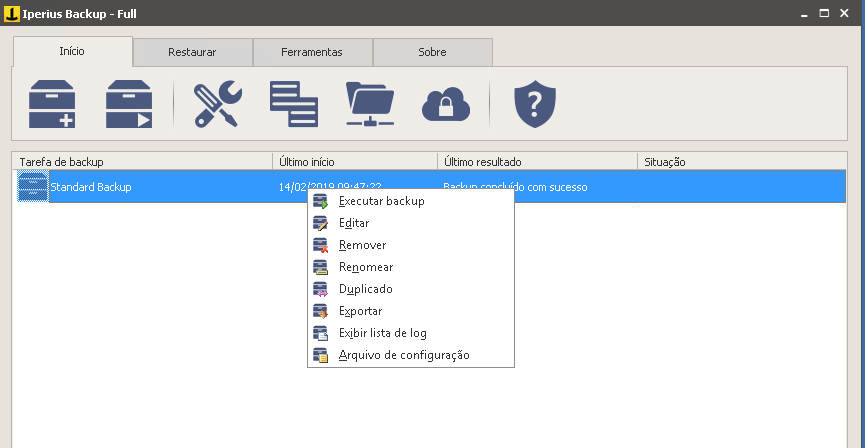Click the 14/02/2019 last start date cell
The image size is (865, 448).
pos(330,187)
